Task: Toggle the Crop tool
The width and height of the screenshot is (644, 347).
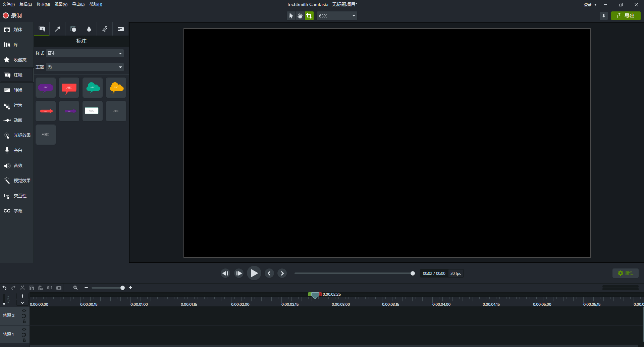Action: pyautogui.click(x=309, y=16)
